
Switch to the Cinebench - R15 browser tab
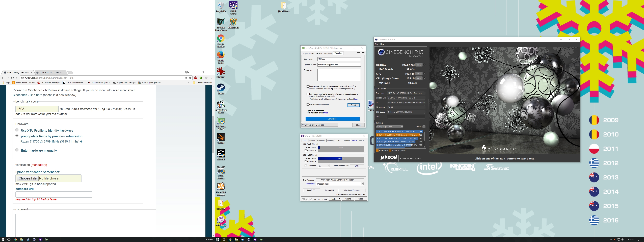pyautogui.click(x=50, y=72)
